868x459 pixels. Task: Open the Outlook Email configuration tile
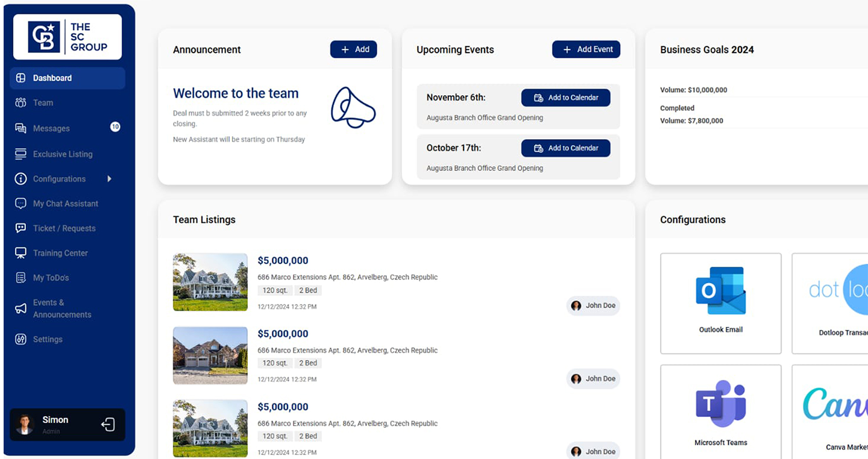(x=720, y=303)
